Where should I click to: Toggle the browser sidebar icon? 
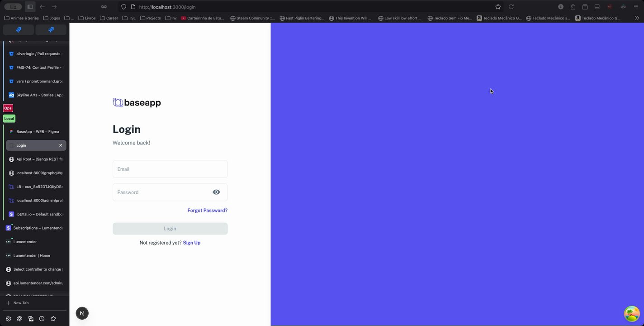point(30,7)
